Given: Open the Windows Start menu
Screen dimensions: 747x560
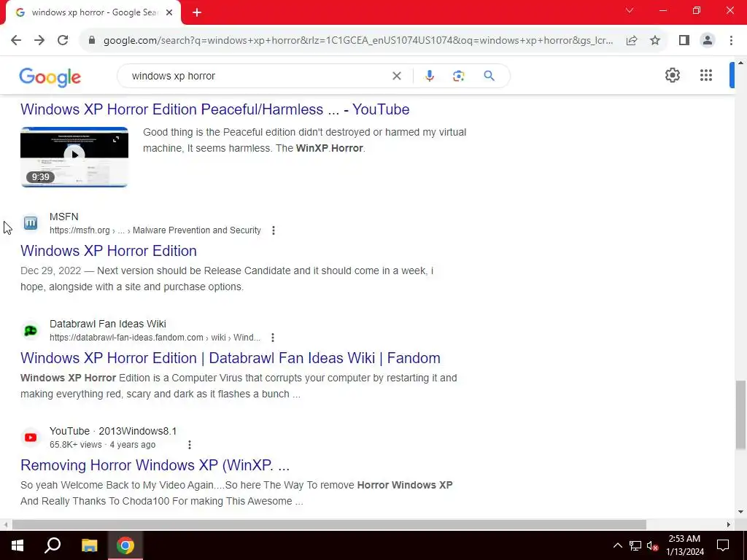Looking at the screenshot, I should pyautogui.click(x=18, y=545).
